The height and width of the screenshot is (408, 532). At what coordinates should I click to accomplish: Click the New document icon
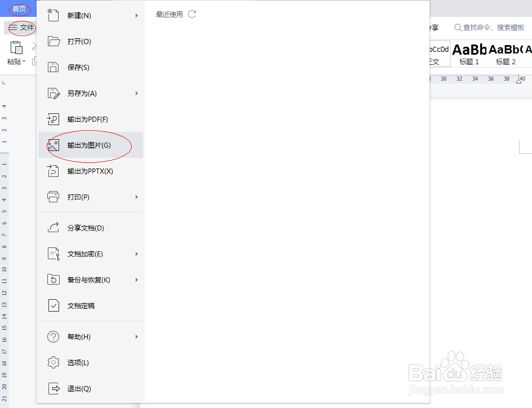point(53,15)
